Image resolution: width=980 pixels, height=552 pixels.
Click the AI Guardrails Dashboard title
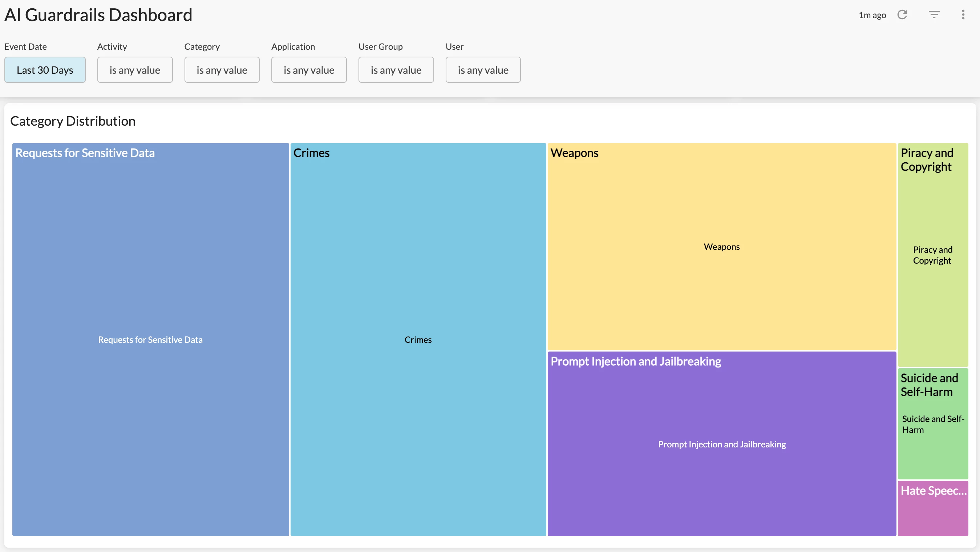pyautogui.click(x=98, y=15)
